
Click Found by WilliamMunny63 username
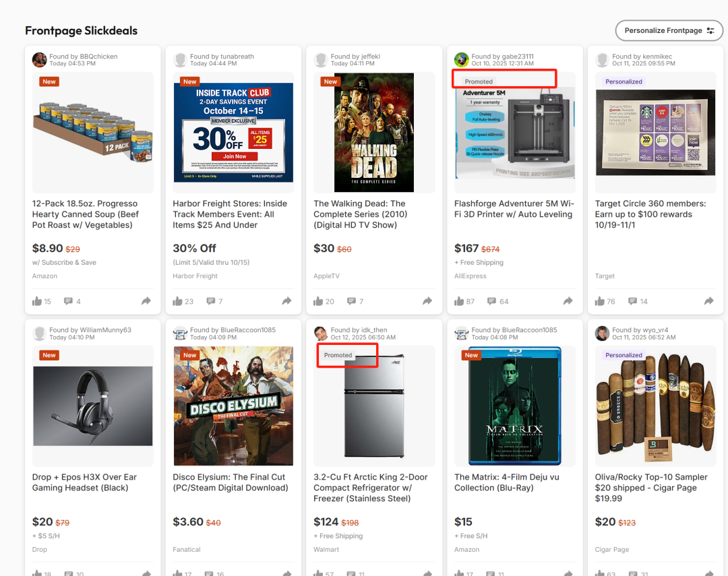point(90,329)
